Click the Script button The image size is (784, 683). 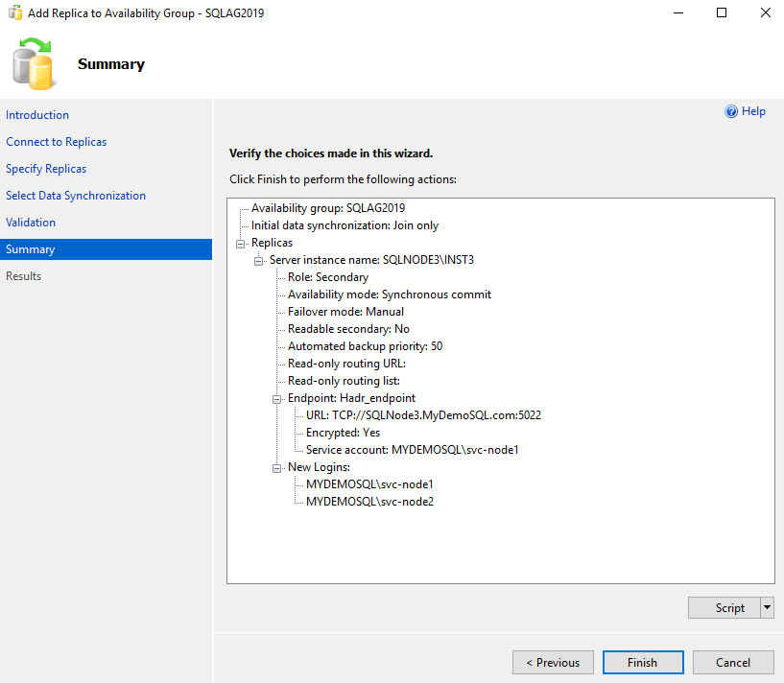(x=729, y=607)
